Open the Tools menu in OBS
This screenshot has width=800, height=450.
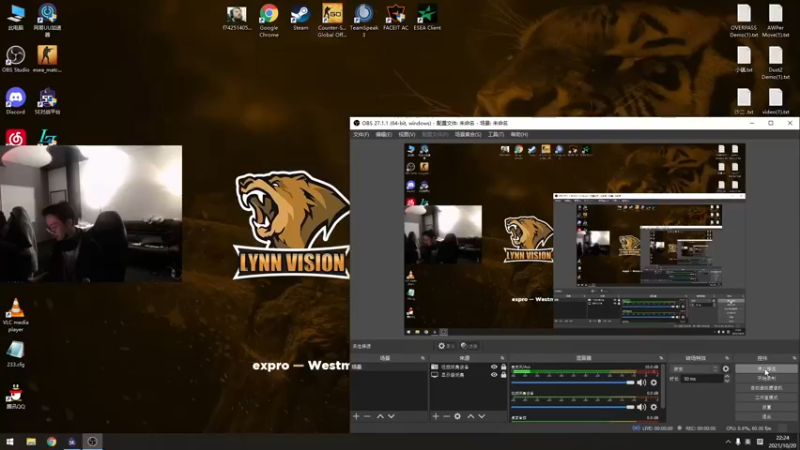(x=496, y=135)
